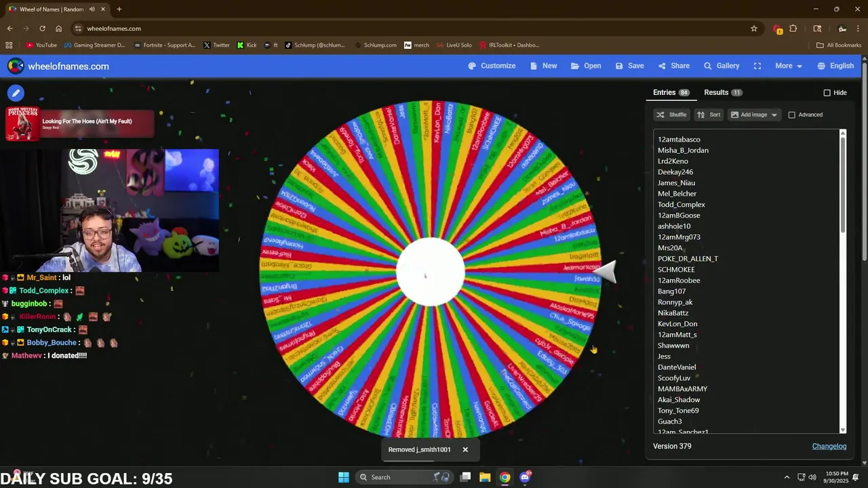
Task: Open File Explorer from the taskbar
Action: pyautogui.click(x=485, y=477)
